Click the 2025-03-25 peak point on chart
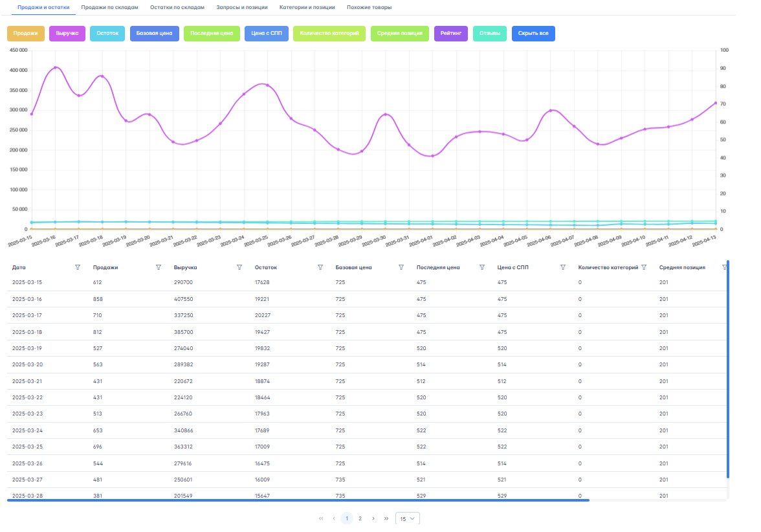Image resolution: width=761 pixels, height=532 pixels. 267,85
